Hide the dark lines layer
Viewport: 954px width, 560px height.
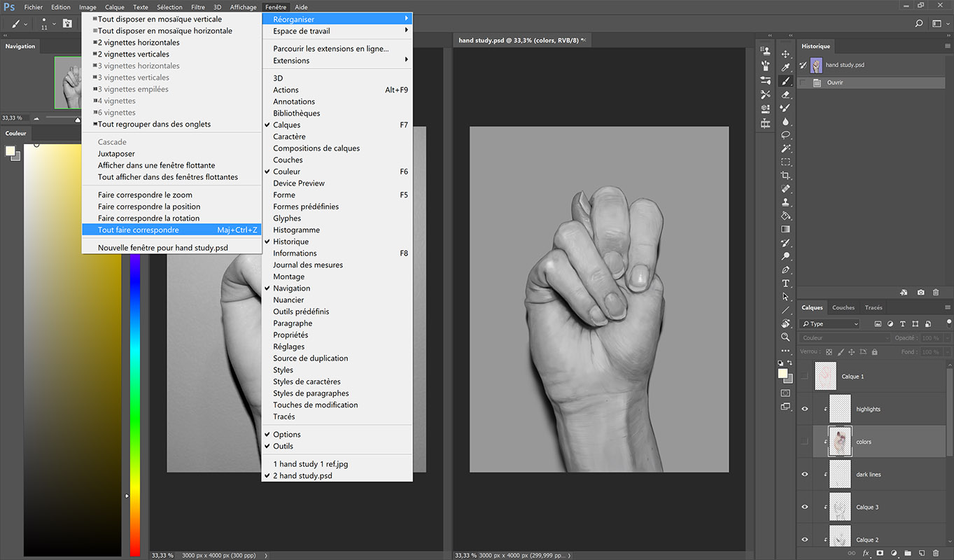click(804, 475)
